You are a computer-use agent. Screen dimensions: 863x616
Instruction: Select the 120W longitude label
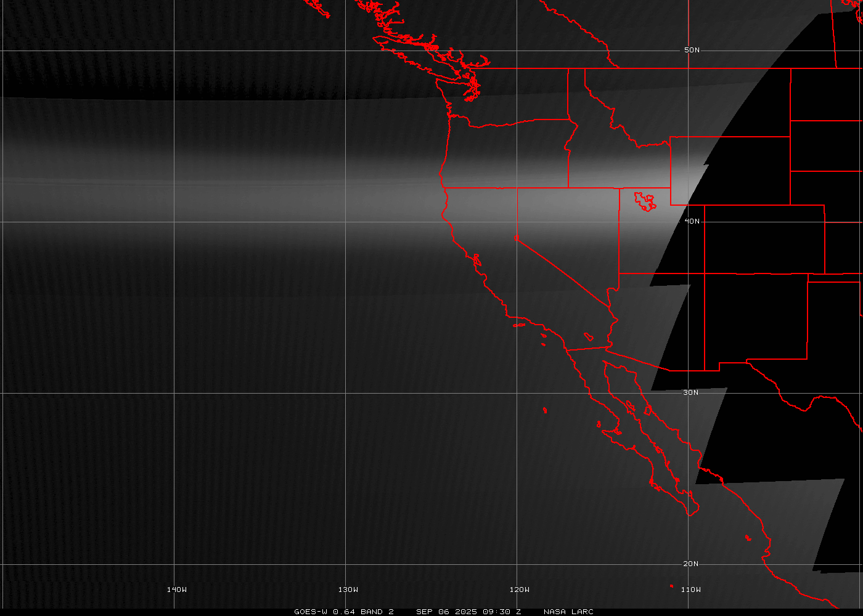(519, 590)
